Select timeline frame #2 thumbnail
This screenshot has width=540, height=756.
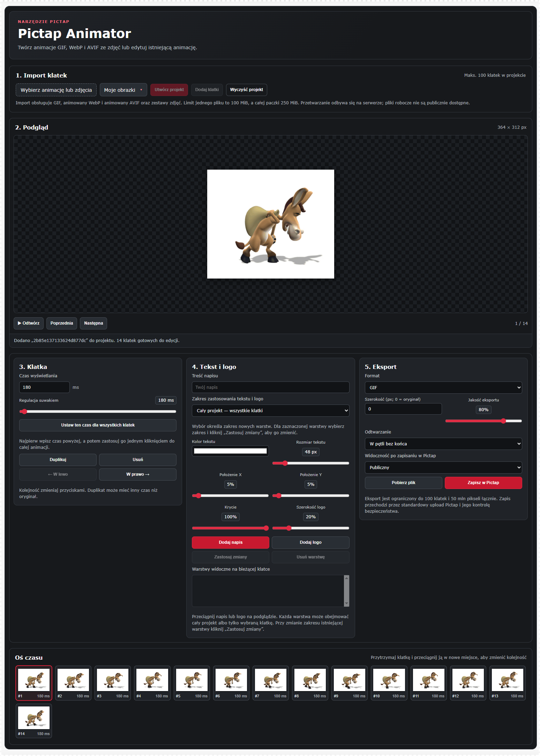(73, 683)
